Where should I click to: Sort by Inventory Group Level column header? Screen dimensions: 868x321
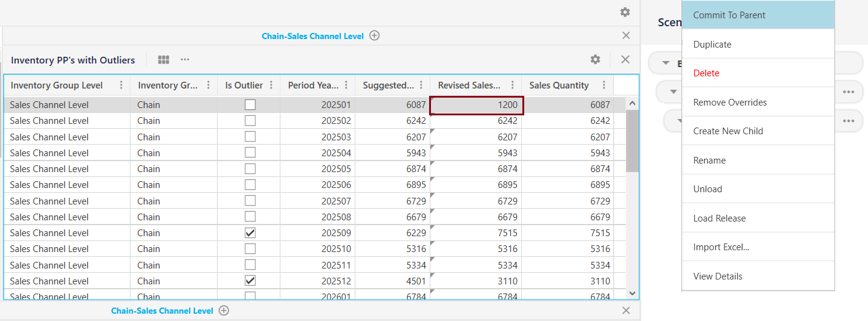[x=57, y=85]
